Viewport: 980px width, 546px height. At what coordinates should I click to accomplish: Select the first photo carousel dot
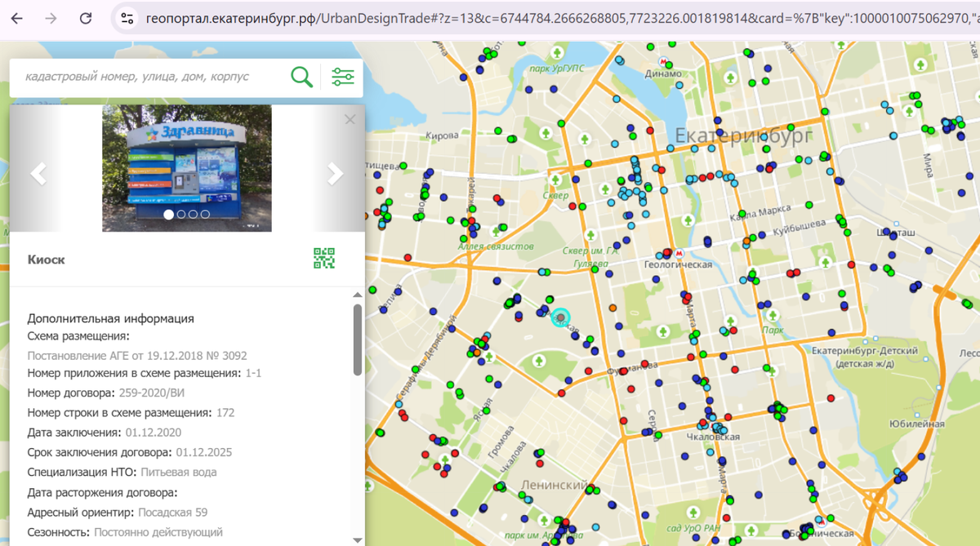[x=168, y=215]
